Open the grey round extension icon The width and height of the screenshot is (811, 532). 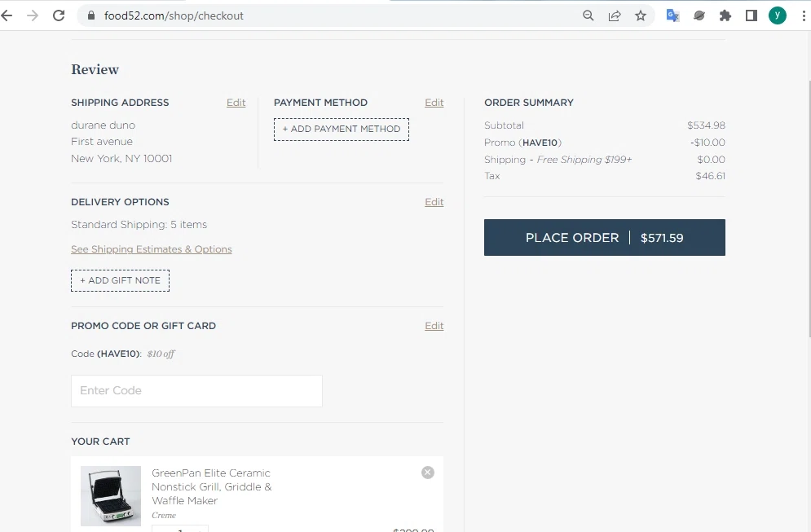(699, 15)
